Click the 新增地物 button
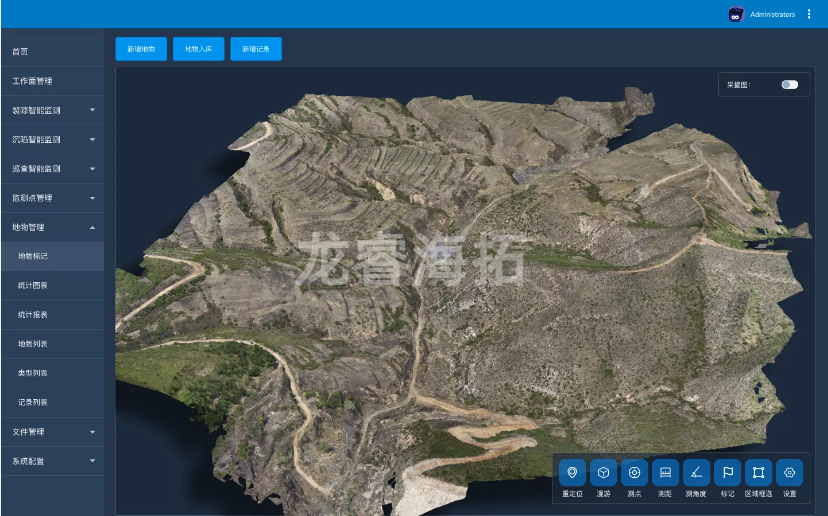Image resolution: width=828 pixels, height=516 pixels. click(x=141, y=49)
